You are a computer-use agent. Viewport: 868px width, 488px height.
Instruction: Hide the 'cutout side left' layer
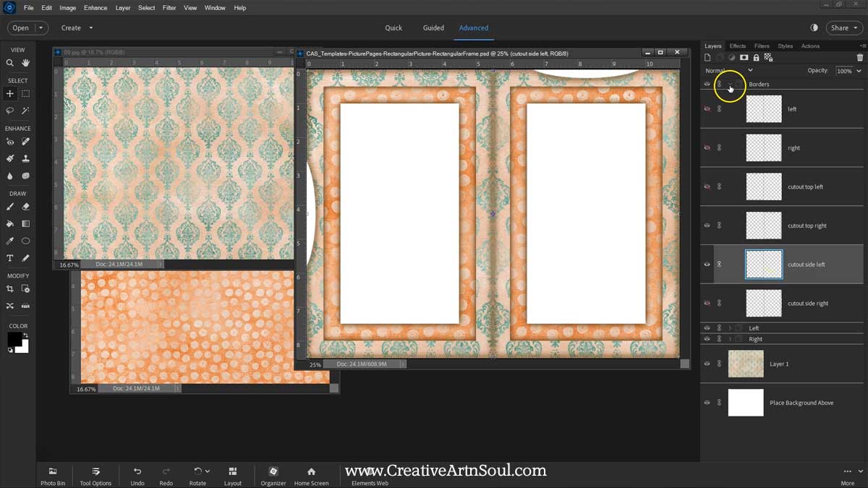707,264
